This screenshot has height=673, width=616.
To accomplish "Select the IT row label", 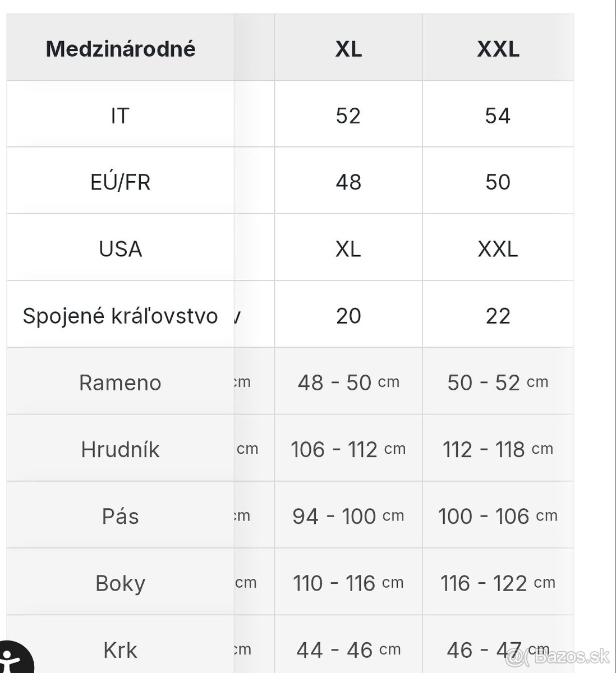I will [120, 116].
